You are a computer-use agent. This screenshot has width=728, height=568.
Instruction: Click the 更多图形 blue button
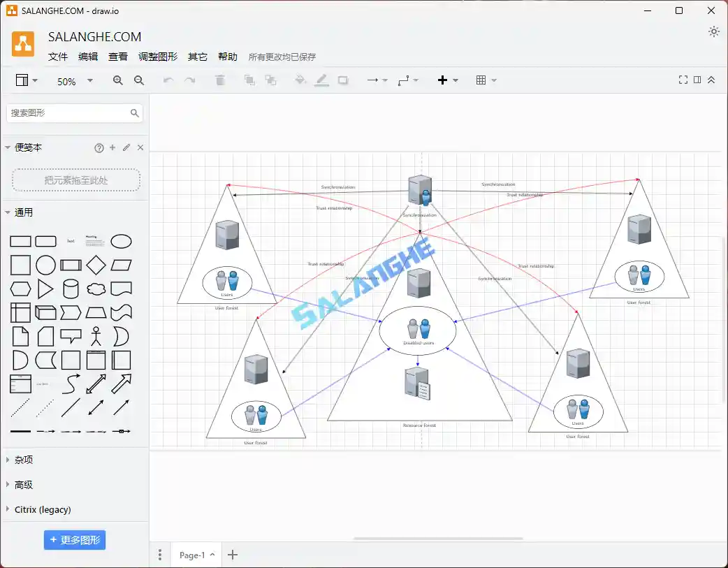click(x=75, y=539)
